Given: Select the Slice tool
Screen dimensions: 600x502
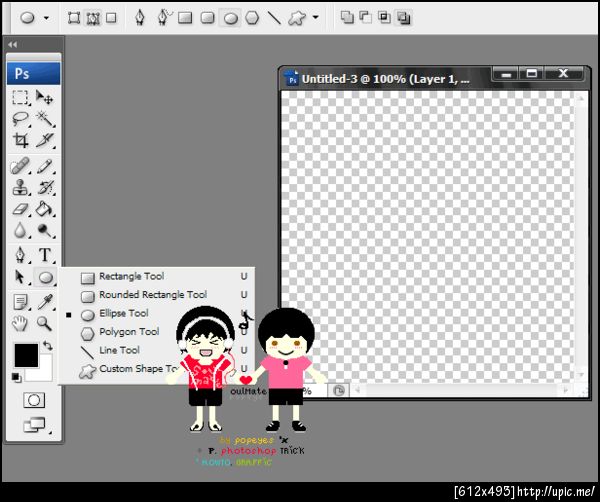Looking at the screenshot, I should tap(44, 140).
